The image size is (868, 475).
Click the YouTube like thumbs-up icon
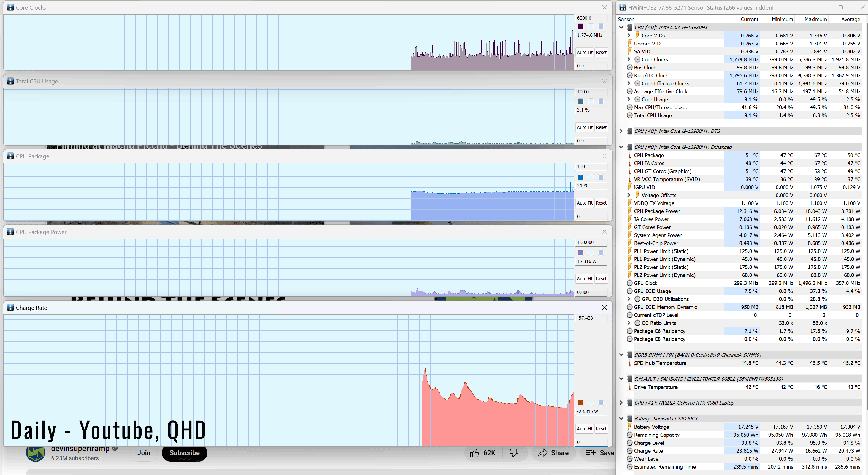point(474,453)
